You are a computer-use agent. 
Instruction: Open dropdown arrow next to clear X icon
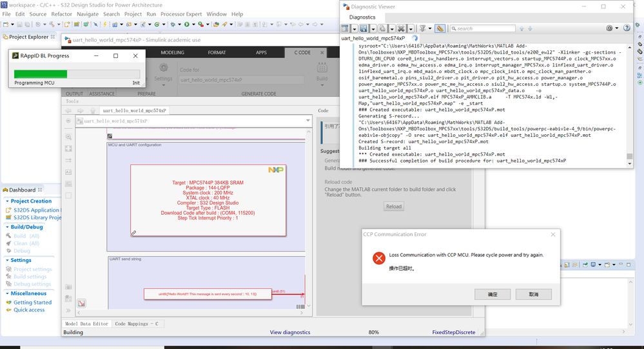coord(410,29)
